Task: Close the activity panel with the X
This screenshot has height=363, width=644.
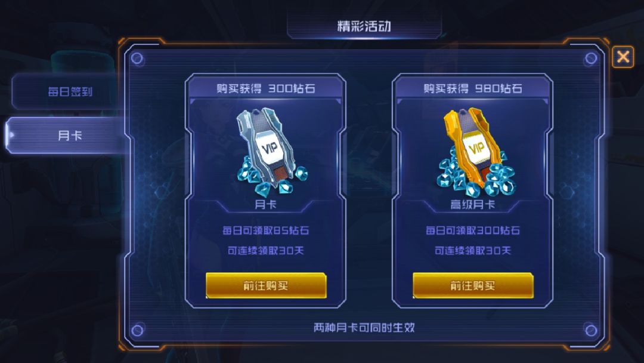Action: point(623,56)
